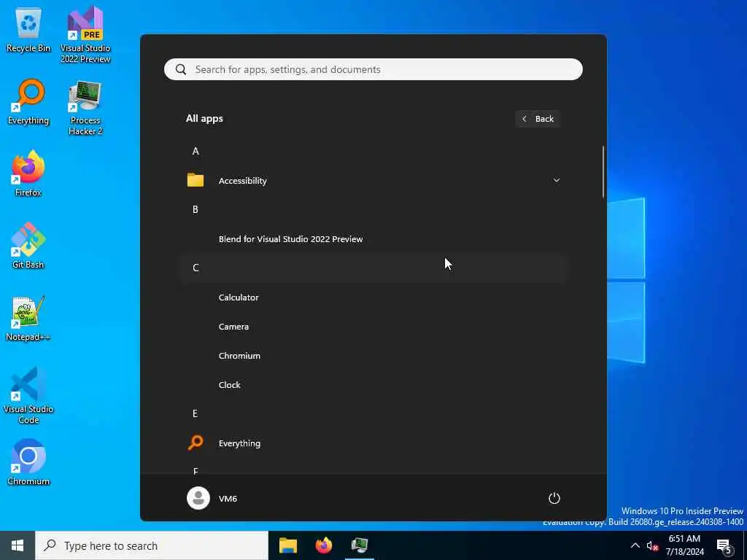Select the Chromium desktop shortcut

tap(28, 462)
